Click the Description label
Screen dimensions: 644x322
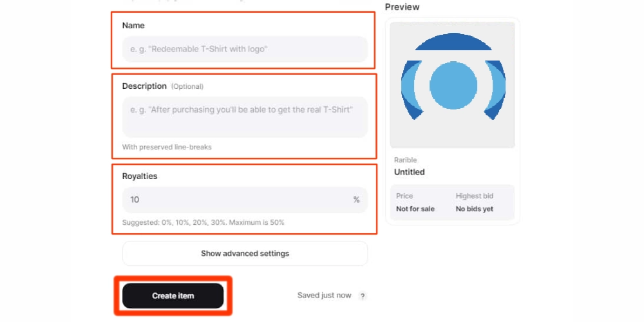tap(144, 86)
